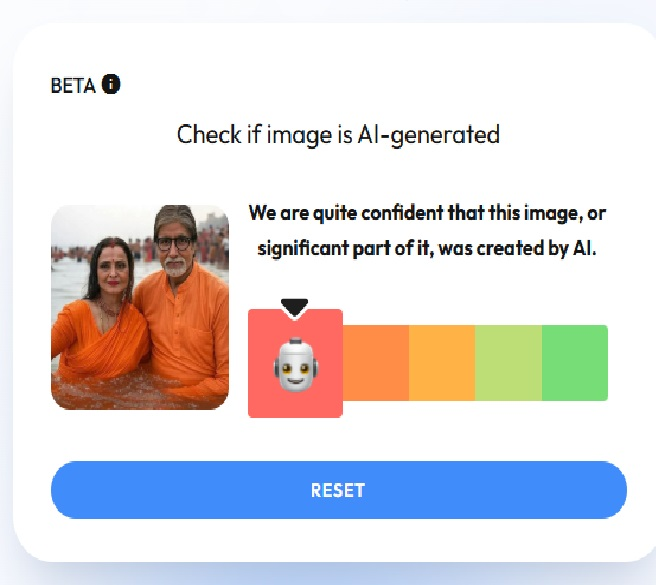The width and height of the screenshot is (656, 585).
Task: Click the woman in orange sari in thumbnail
Action: coord(100,312)
